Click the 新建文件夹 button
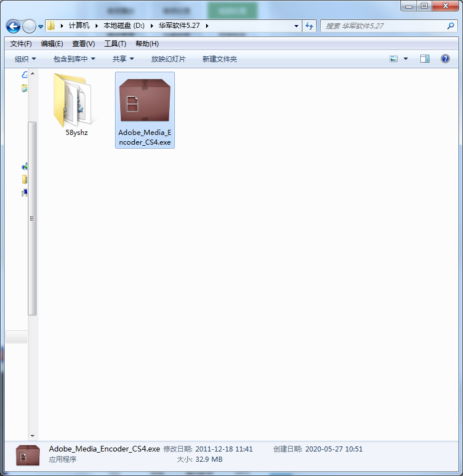The height and width of the screenshot is (476, 463). coord(219,59)
